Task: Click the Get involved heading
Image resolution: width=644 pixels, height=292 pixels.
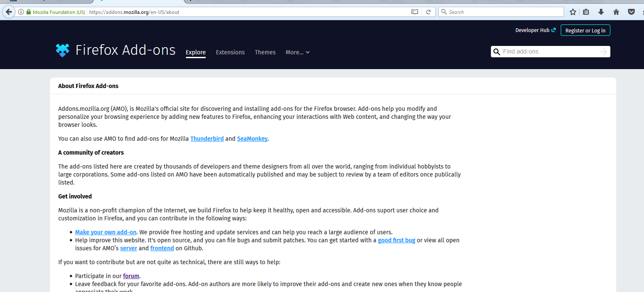Action: click(75, 196)
